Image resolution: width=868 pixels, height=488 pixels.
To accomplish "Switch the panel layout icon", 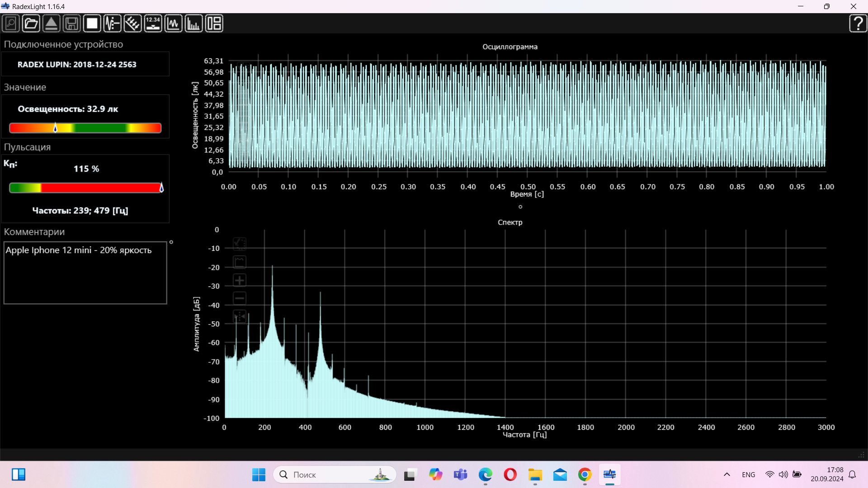I will click(x=214, y=23).
